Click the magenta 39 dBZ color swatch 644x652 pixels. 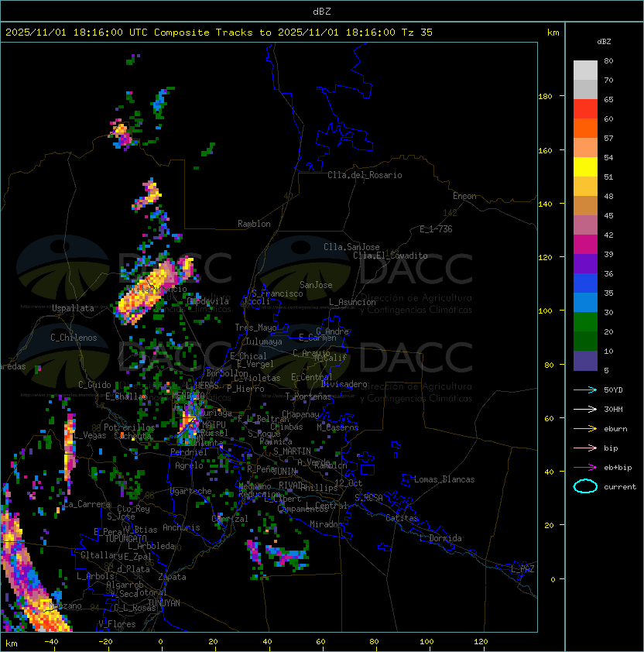tap(585, 244)
